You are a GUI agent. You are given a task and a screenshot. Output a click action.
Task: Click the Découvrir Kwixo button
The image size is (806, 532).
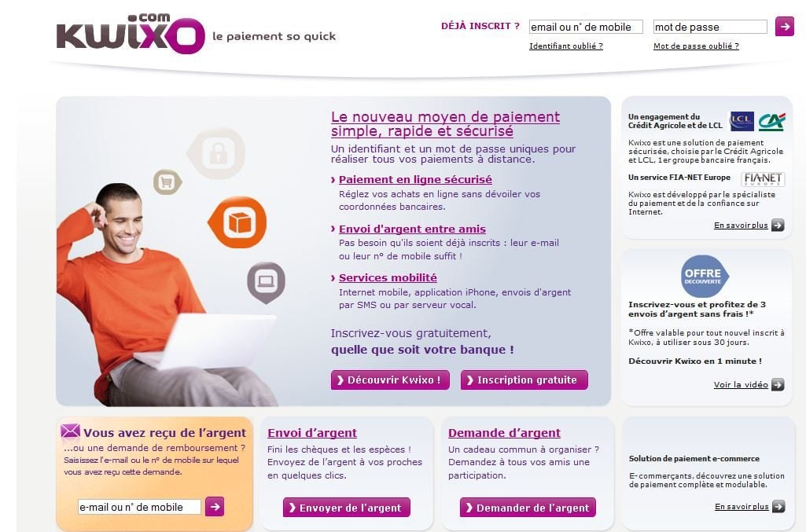click(390, 380)
